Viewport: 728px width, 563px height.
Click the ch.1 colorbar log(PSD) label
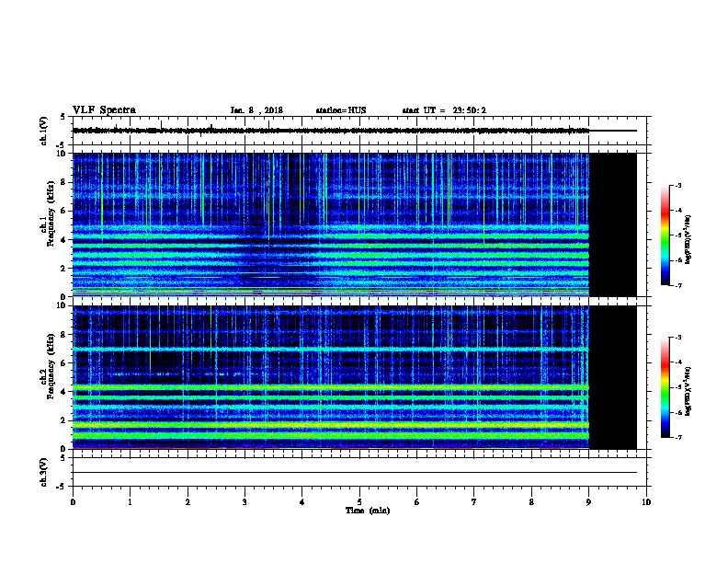[x=688, y=239]
